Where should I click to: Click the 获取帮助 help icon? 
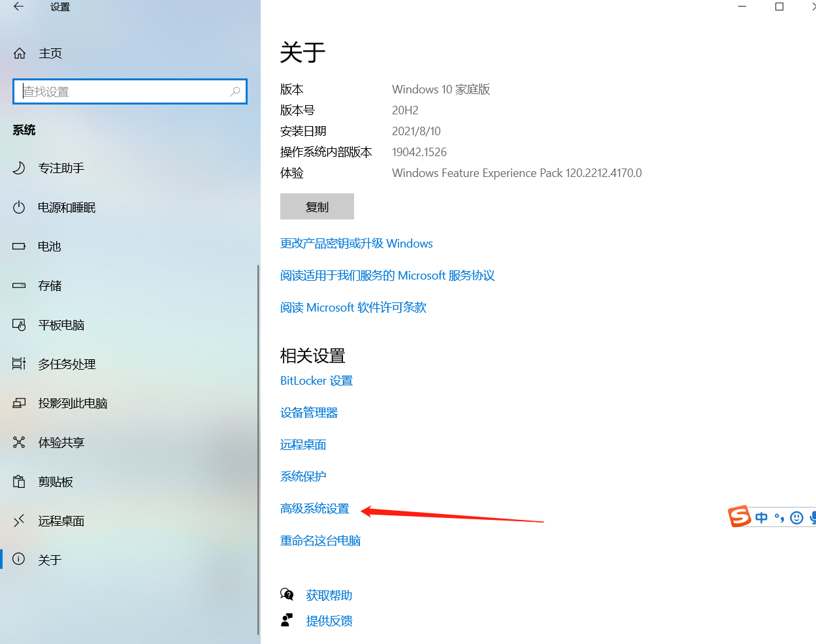point(287,594)
